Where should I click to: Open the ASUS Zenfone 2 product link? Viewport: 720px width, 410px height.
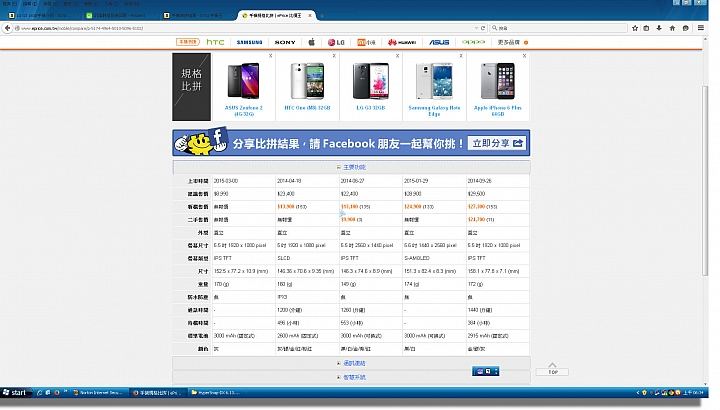point(243,111)
